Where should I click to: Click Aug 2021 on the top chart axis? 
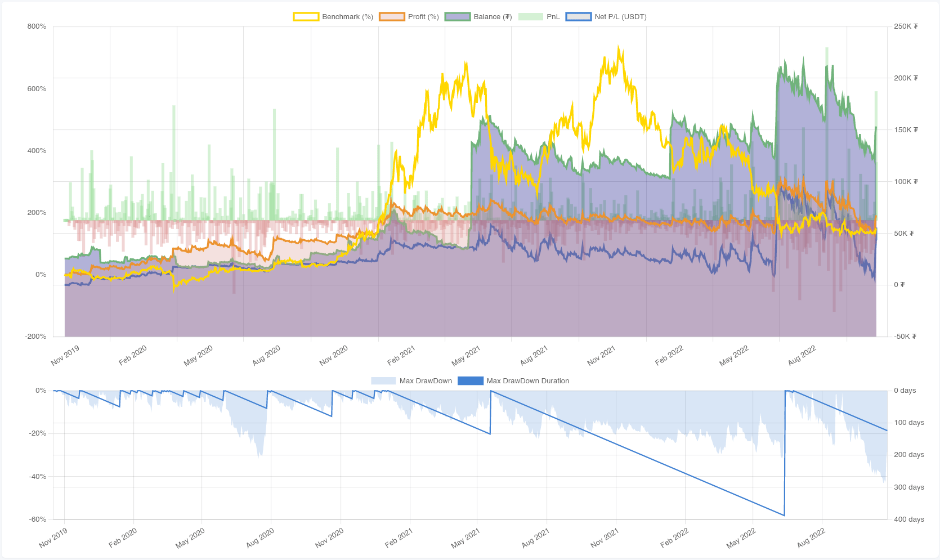tap(534, 356)
